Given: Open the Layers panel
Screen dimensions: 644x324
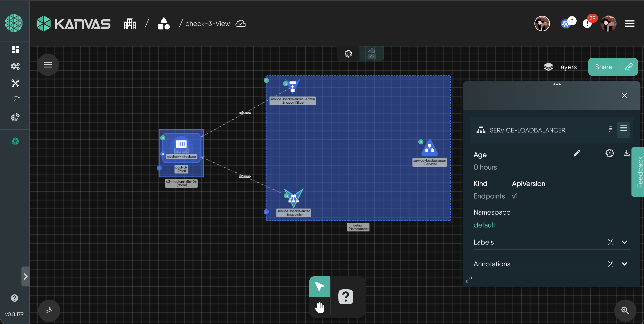Looking at the screenshot, I should [x=560, y=67].
